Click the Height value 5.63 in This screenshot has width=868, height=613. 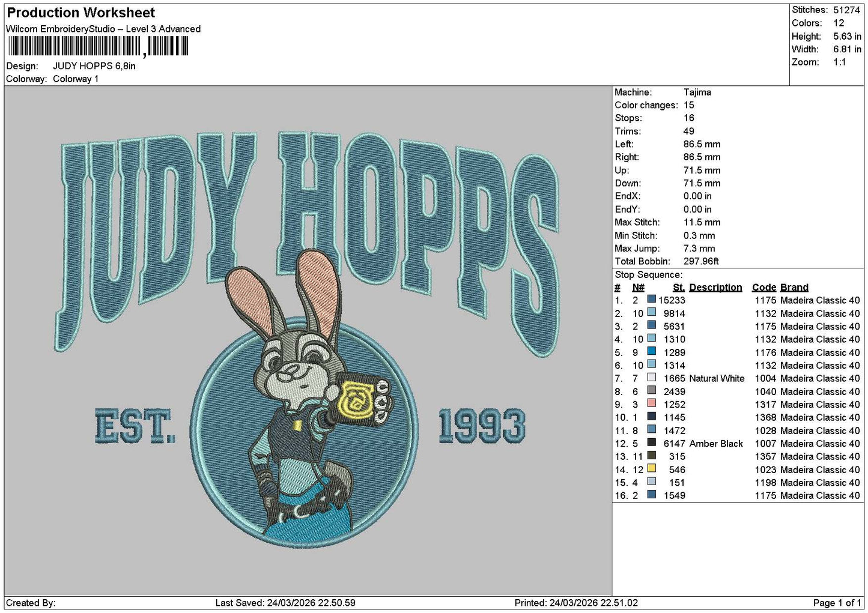coord(847,37)
